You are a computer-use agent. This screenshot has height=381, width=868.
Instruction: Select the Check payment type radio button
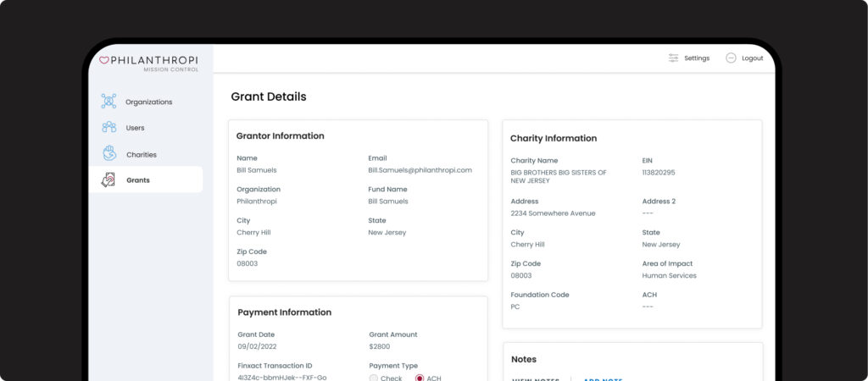[374, 378]
